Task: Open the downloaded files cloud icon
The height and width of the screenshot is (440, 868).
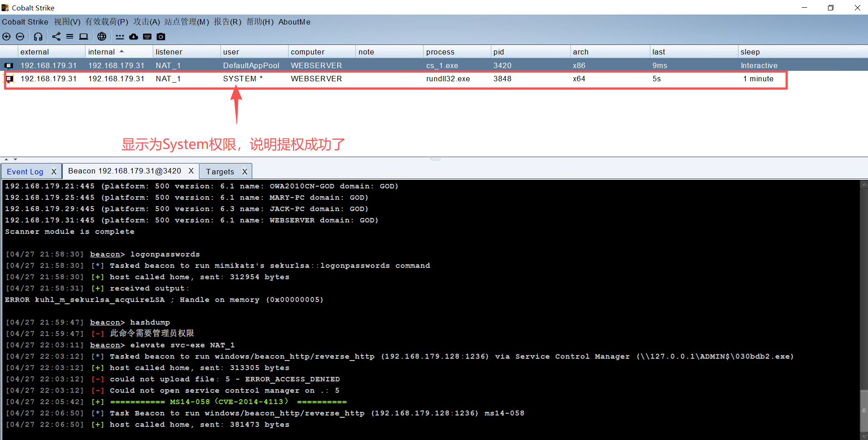Action: pyautogui.click(x=134, y=37)
